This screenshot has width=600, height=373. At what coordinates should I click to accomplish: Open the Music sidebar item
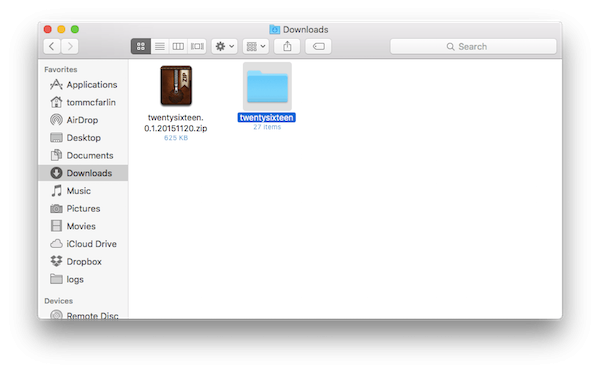83,191
